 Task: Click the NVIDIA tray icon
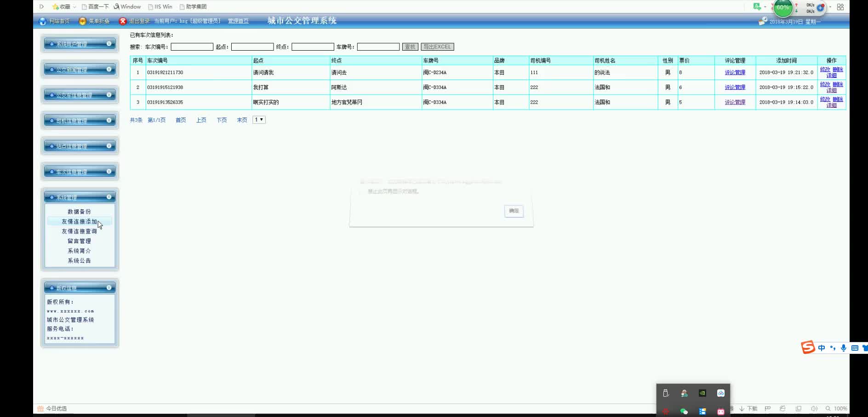(702, 393)
